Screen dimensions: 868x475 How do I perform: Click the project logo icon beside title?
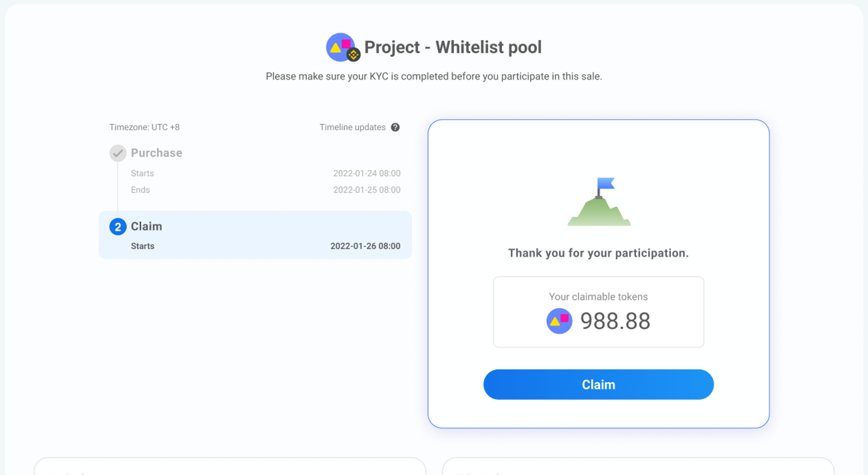tap(340, 46)
